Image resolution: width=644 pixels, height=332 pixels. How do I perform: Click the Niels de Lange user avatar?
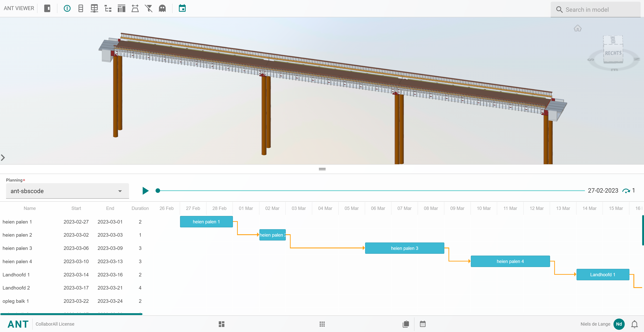coord(618,324)
